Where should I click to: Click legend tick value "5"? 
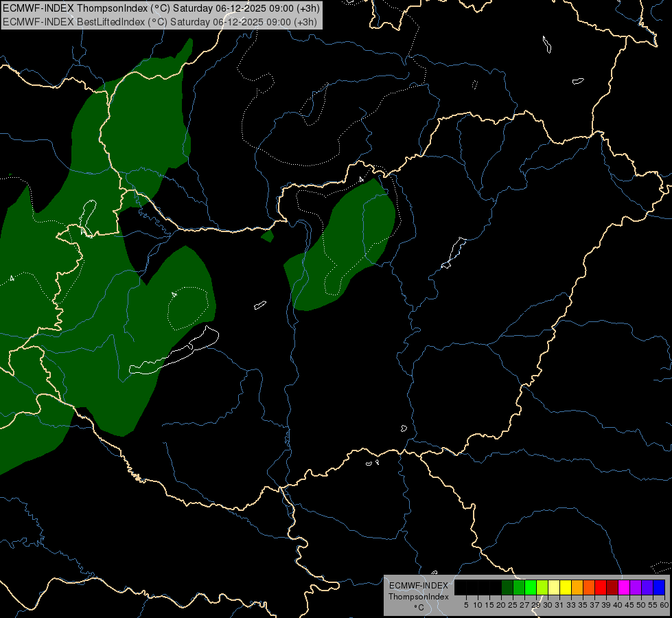(x=466, y=605)
